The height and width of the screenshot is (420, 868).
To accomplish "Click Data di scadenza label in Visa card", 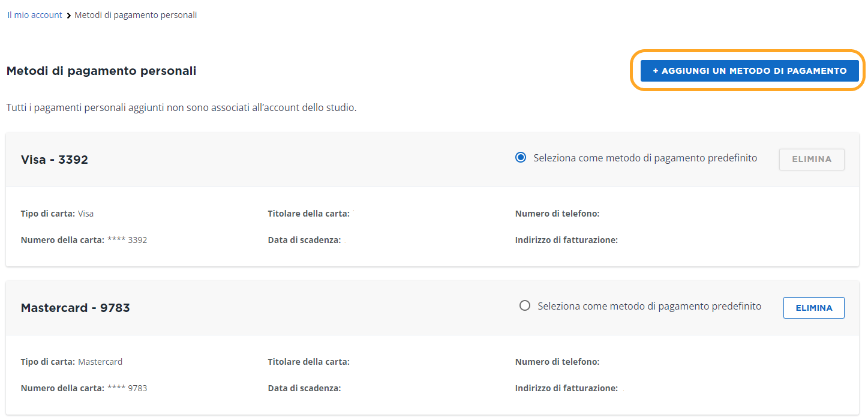I will (305, 240).
